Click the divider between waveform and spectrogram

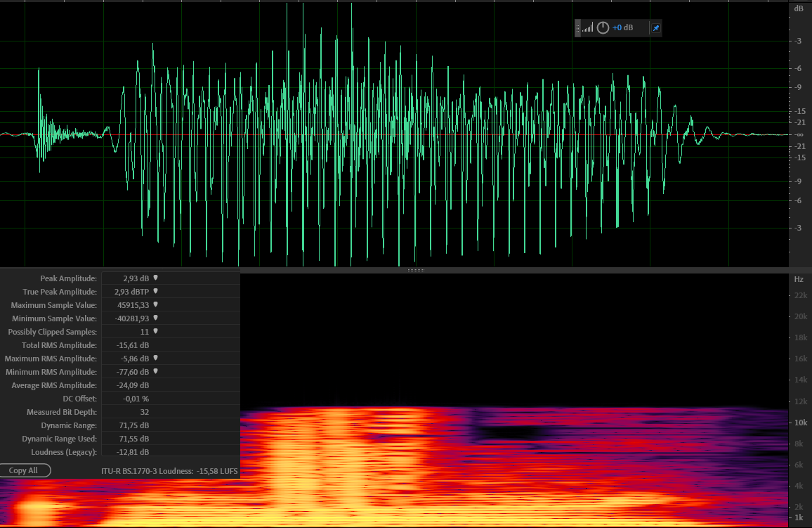416,270
